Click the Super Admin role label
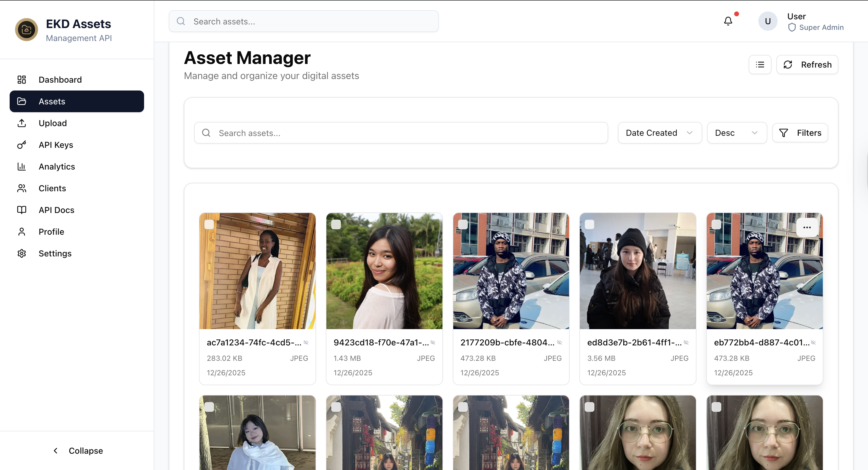 821,27
